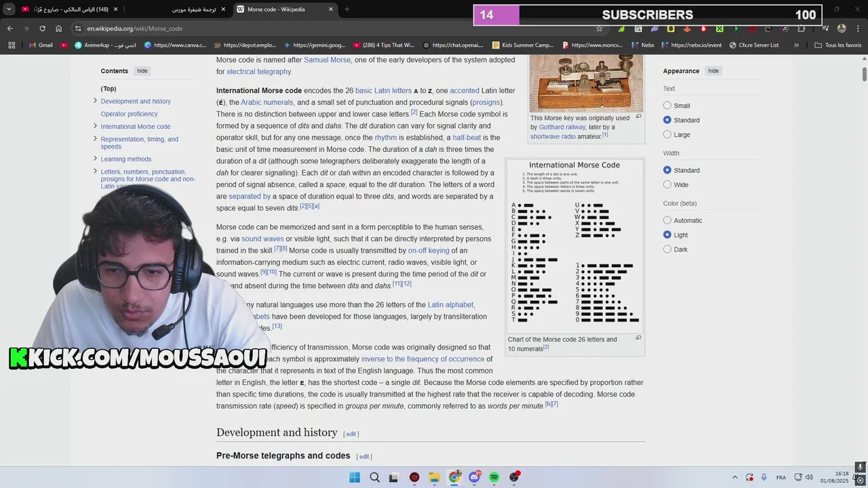This screenshot has height=488, width=868.
Task: Reload the Wikipedia page
Action: [x=42, y=28]
